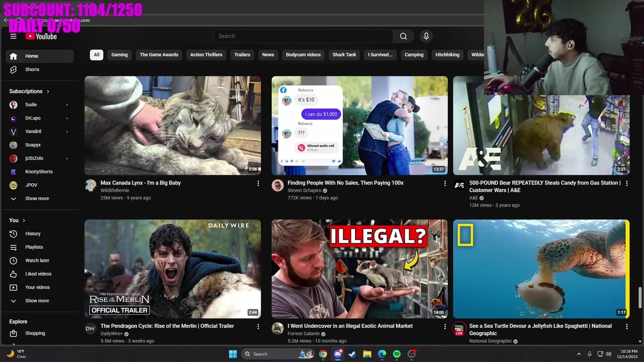
Task: Select the Hitchhiking chip
Action: [447, 55]
